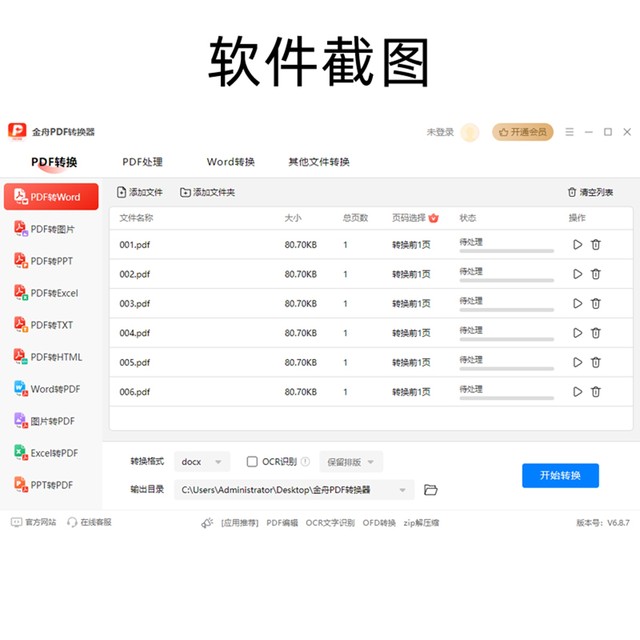The image size is (640, 640).
Task: Delete 003.pdf row with trash icon
Action: pos(596,303)
